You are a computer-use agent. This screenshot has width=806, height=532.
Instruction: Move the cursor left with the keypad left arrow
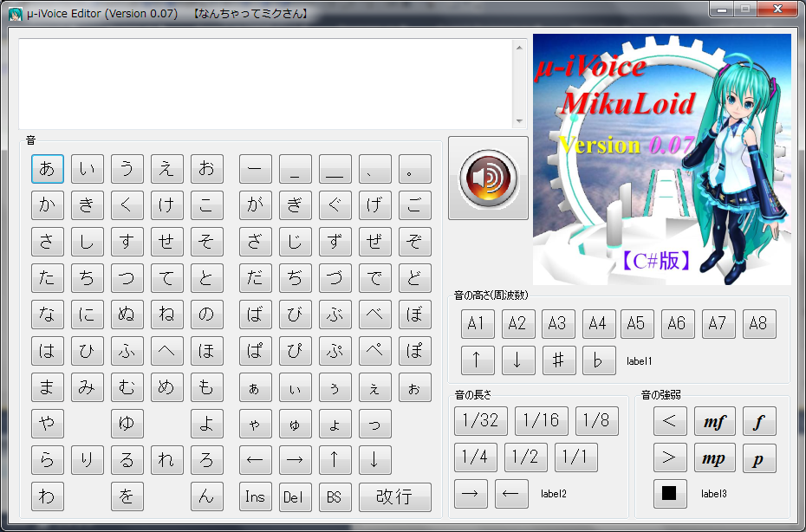(256, 459)
